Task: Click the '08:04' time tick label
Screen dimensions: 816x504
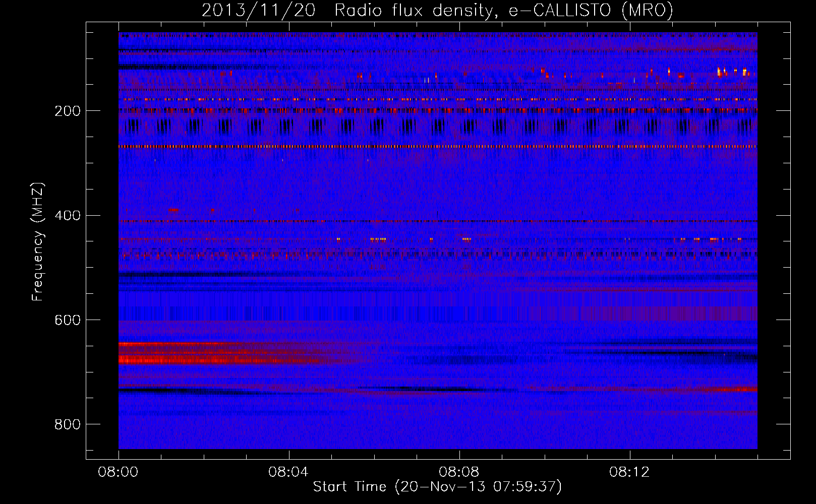Action: (x=288, y=472)
